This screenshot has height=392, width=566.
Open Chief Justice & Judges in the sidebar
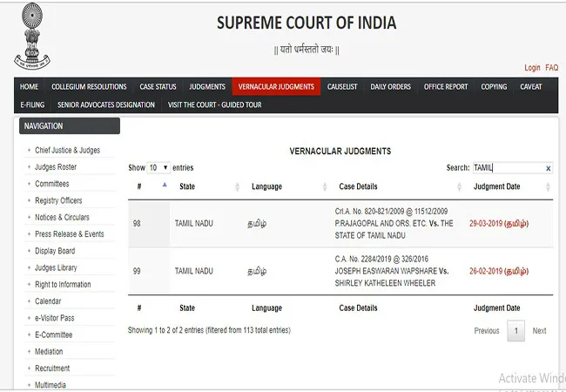pyautogui.click(x=68, y=150)
